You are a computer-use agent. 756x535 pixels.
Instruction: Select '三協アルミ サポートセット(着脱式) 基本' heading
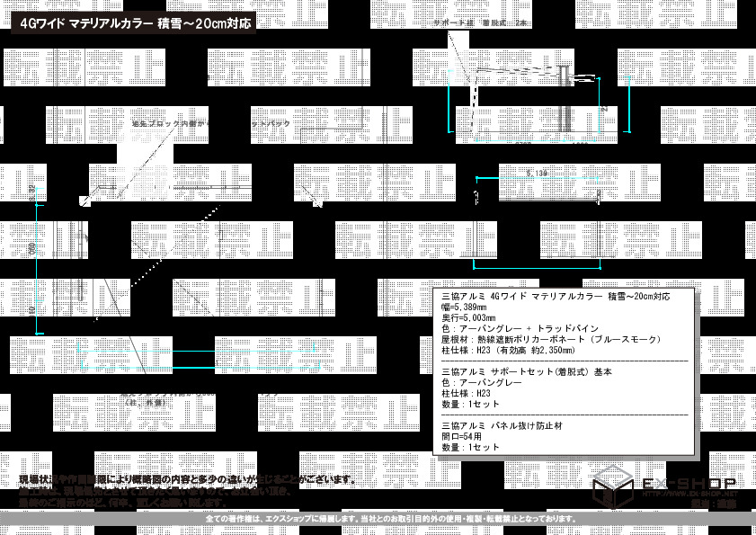click(x=527, y=372)
